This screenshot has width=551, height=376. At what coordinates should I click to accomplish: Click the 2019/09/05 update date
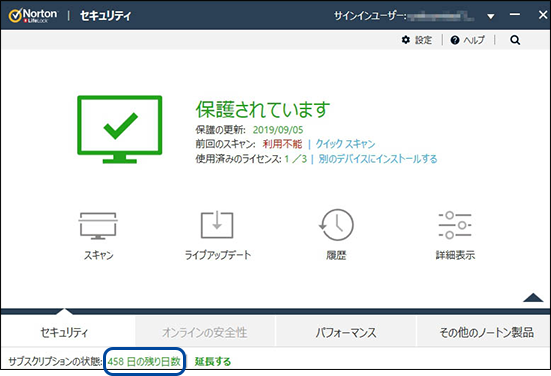click(278, 130)
